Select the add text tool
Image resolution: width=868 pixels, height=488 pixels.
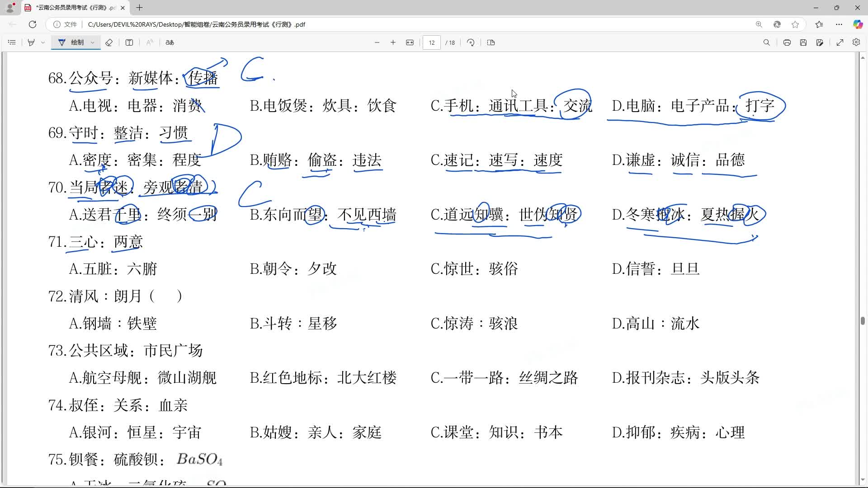(x=129, y=42)
